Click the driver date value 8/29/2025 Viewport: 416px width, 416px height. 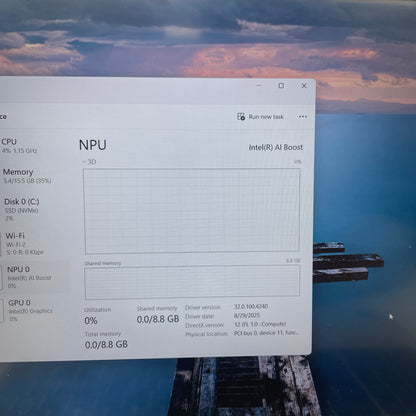click(x=247, y=315)
